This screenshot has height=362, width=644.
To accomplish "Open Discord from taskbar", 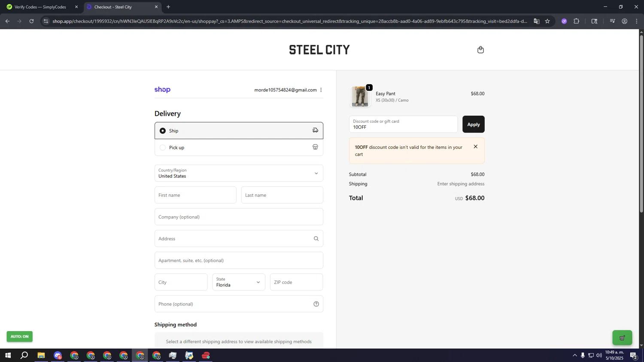I will tap(58, 356).
